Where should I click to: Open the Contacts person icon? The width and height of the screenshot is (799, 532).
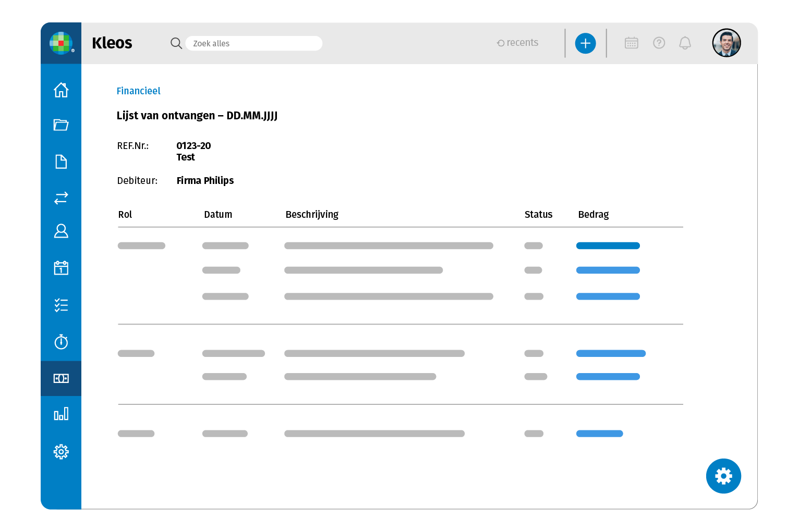coord(61,231)
